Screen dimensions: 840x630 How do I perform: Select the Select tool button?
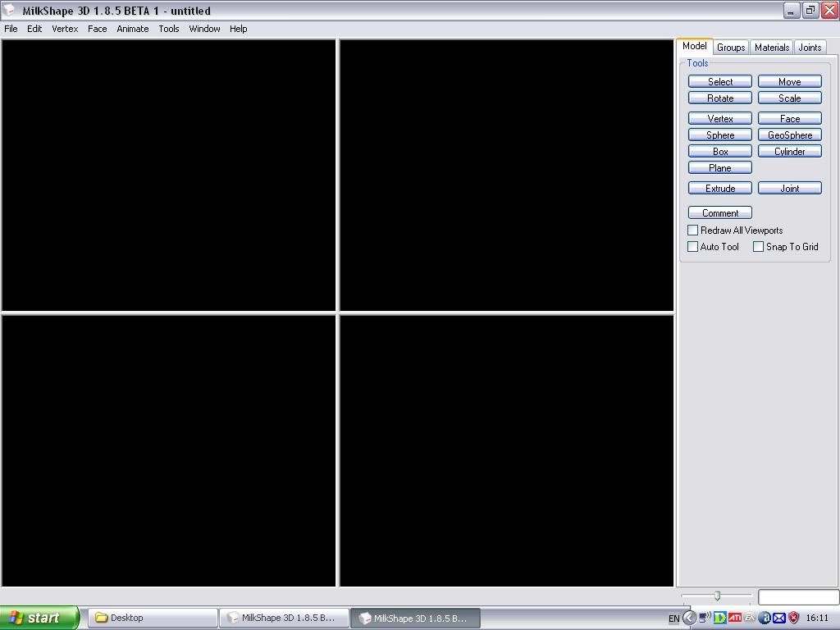coord(720,81)
